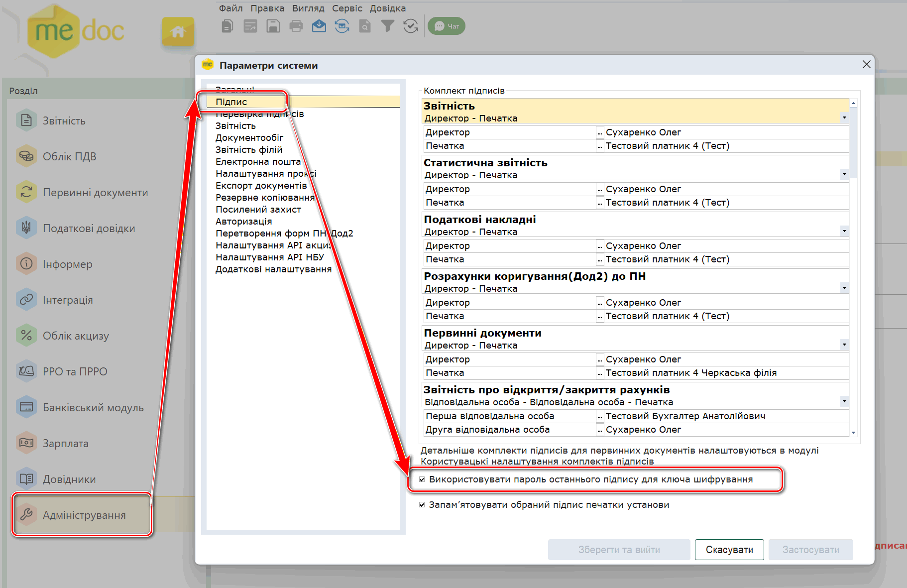Click the printer icon in toolbar
This screenshot has width=907, height=588.
(x=296, y=26)
